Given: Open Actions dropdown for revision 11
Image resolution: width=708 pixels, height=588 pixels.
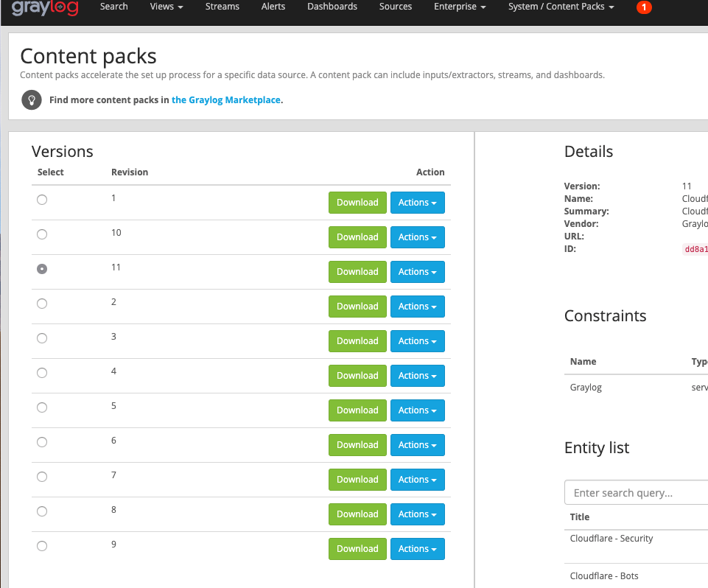Looking at the screenshot, I should point(417,272).
